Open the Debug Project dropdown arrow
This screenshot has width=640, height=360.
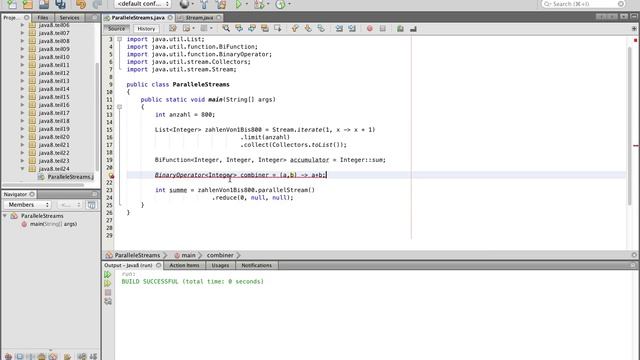268,4
